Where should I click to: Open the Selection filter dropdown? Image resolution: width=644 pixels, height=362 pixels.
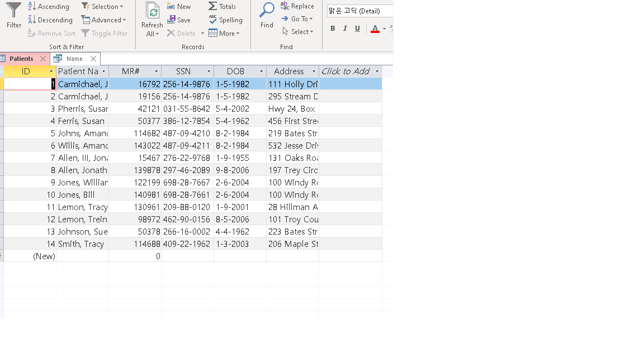[103, 7]
